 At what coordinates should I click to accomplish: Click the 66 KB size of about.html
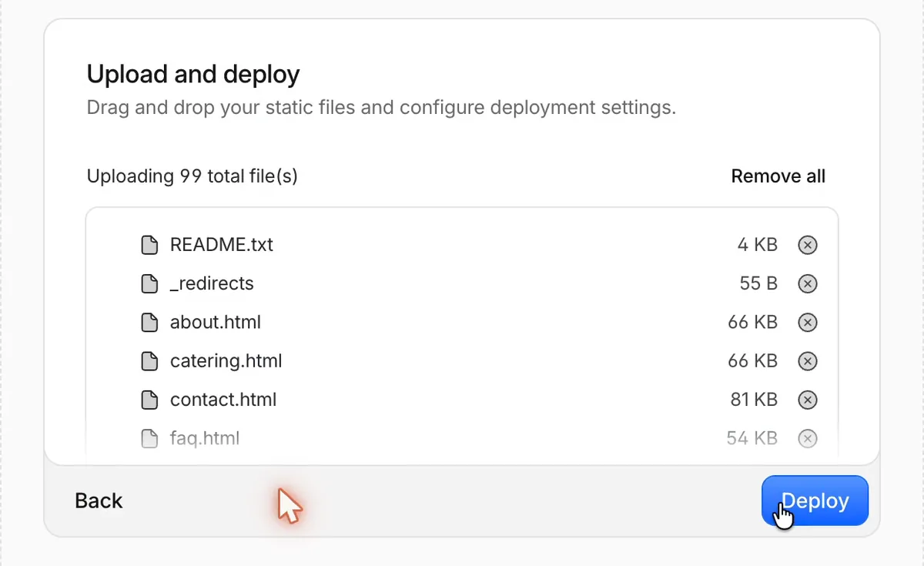click(x=753, y=322)
